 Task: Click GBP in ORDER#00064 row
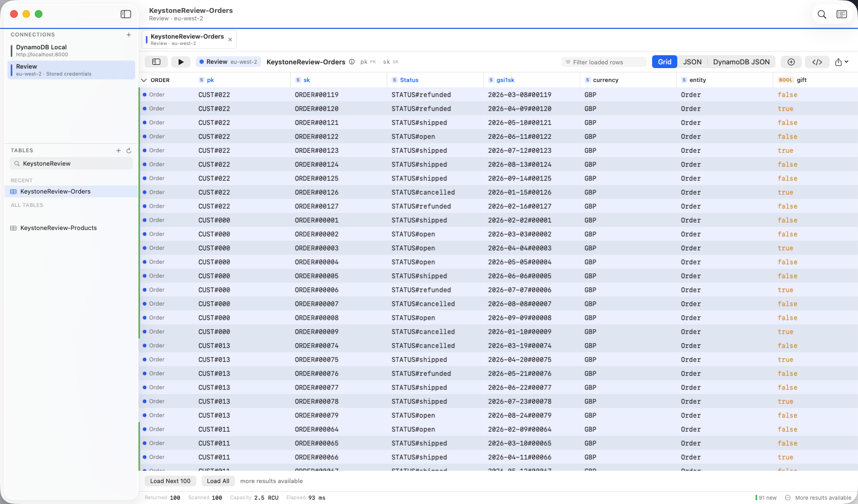coord(590,429)
